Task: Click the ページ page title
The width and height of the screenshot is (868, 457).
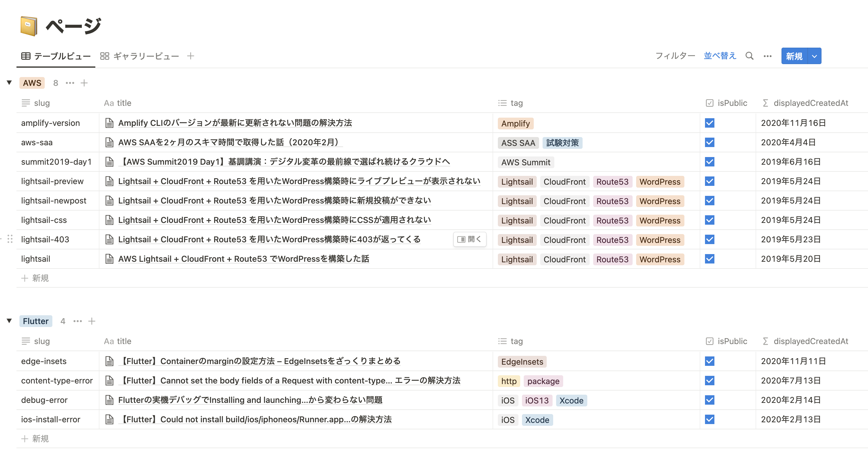Action: [x=74, y=26]
